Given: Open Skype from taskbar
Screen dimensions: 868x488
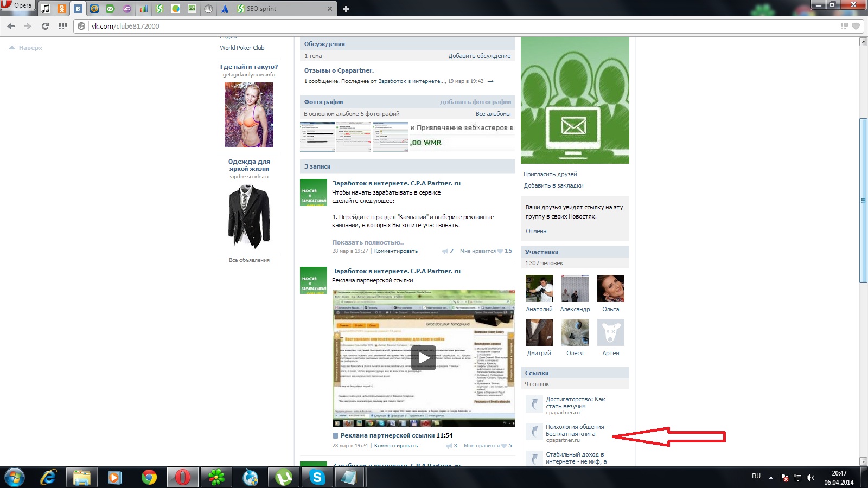Looking at the screenshot, I should pyautogui.click(x=317, y=478).
